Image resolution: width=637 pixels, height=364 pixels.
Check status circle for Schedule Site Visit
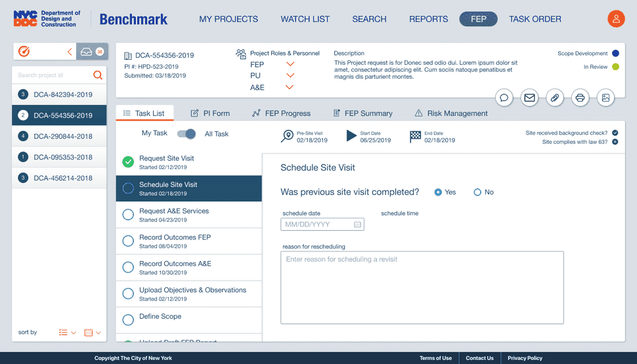click(x=128, y=188)
